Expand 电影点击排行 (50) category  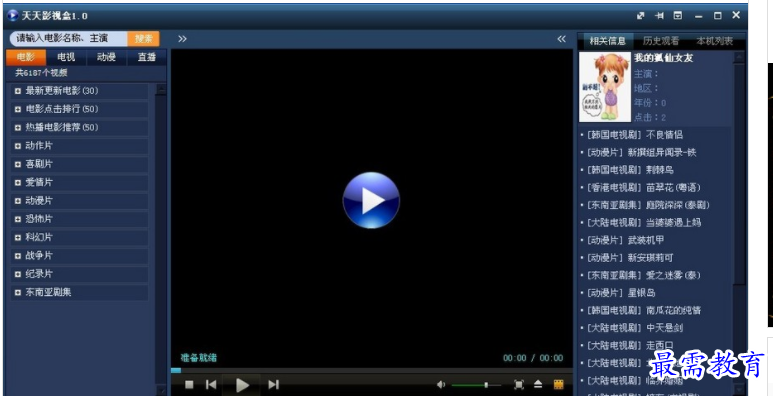(x=79, y=109)
